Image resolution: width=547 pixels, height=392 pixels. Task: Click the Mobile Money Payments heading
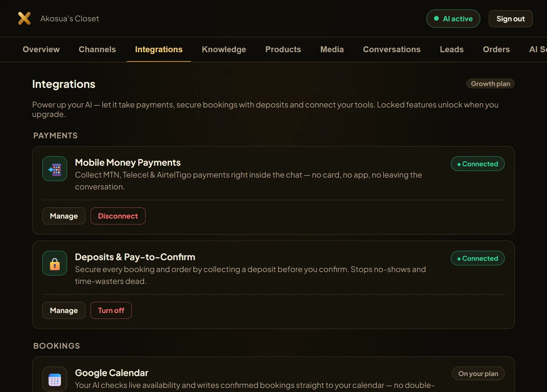click(128, 162)
